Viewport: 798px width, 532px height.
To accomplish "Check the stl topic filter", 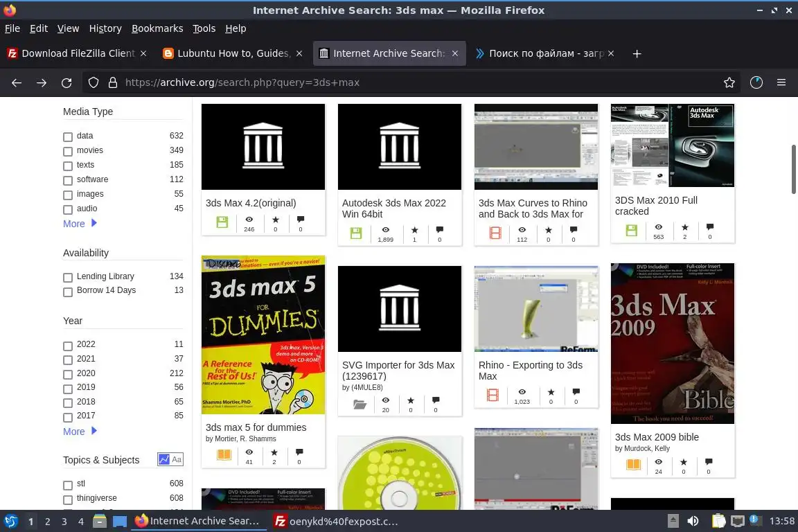I will tap(68, 485).
